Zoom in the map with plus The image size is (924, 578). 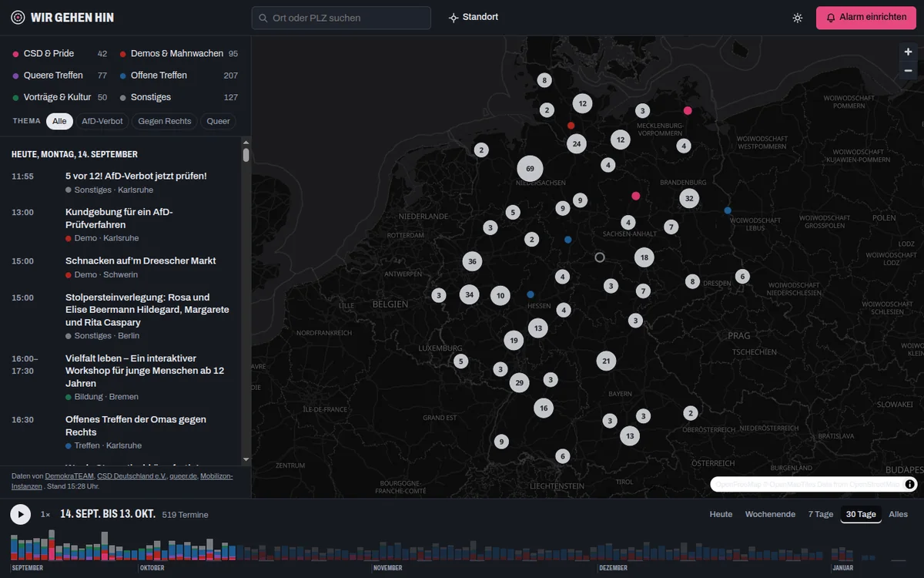(909, 52)
